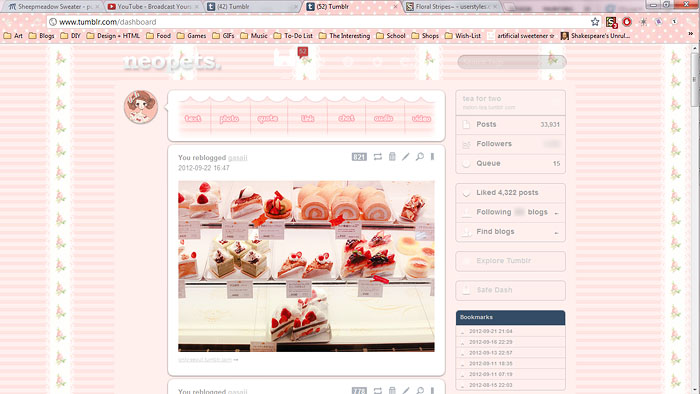Open the Music bookmarks folder

[x=254, y=36]
